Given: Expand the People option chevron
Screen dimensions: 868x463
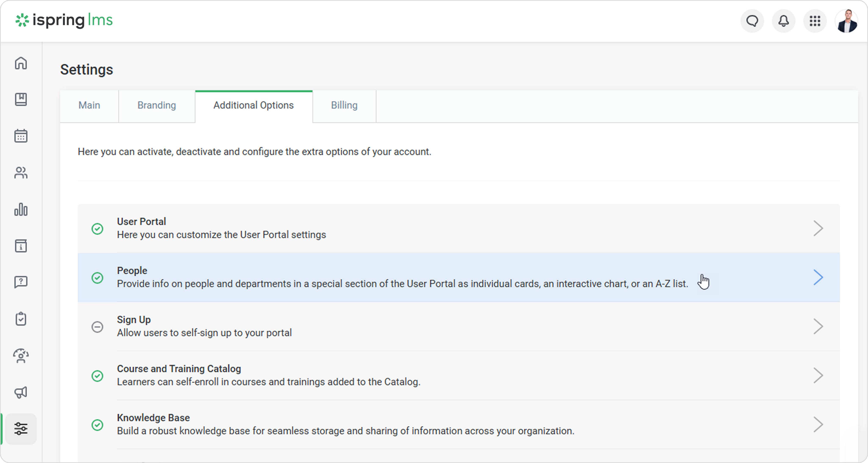Looking at the screenshot, I should 818,278.
